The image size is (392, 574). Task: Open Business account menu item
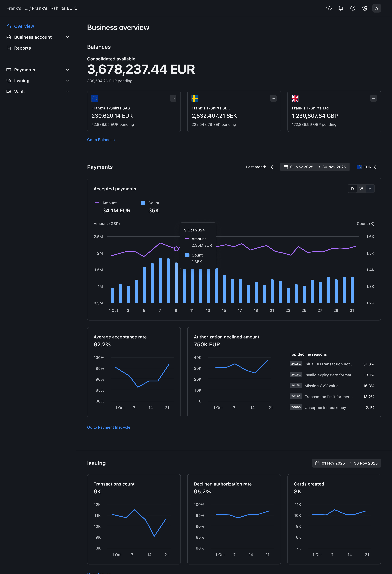tap(38, 37)
